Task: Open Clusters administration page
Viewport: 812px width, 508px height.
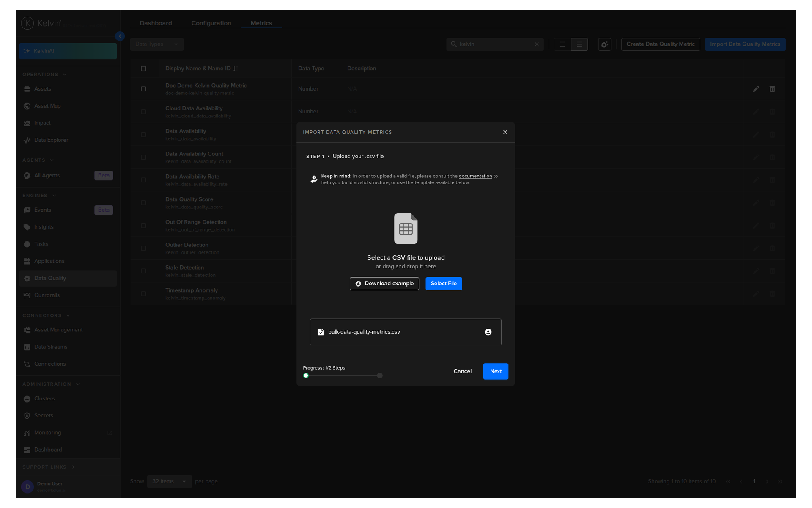Action: (68, 399)
